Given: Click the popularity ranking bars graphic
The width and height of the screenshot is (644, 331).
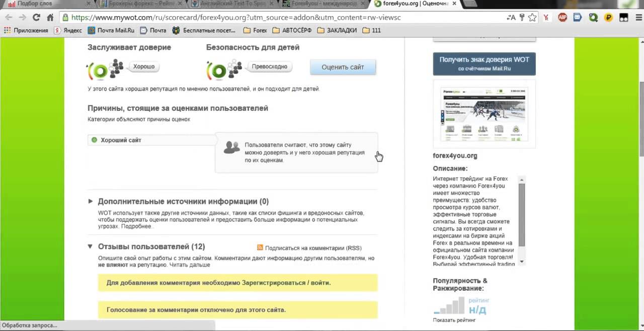Looking at the screenshot, I should (449, 305).
